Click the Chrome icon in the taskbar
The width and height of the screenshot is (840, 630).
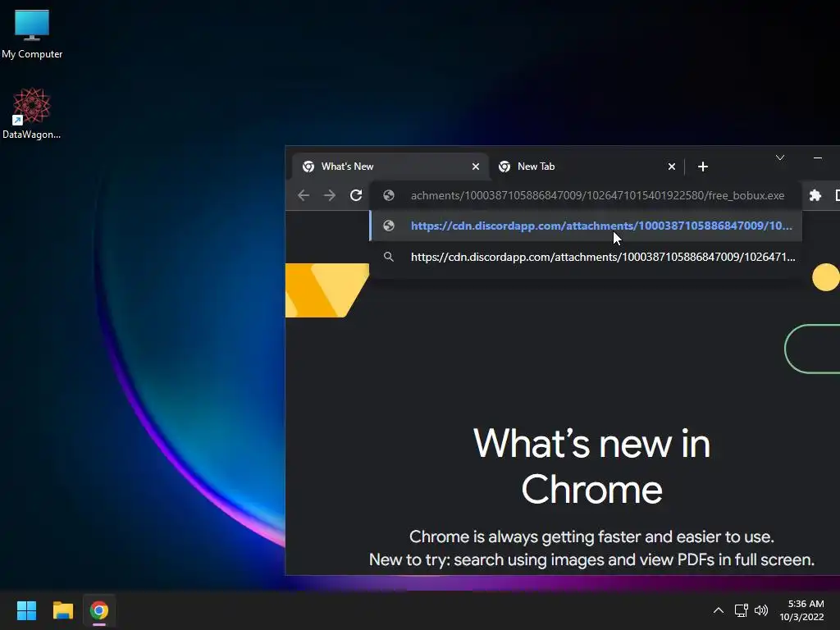[x=99, y=610]
